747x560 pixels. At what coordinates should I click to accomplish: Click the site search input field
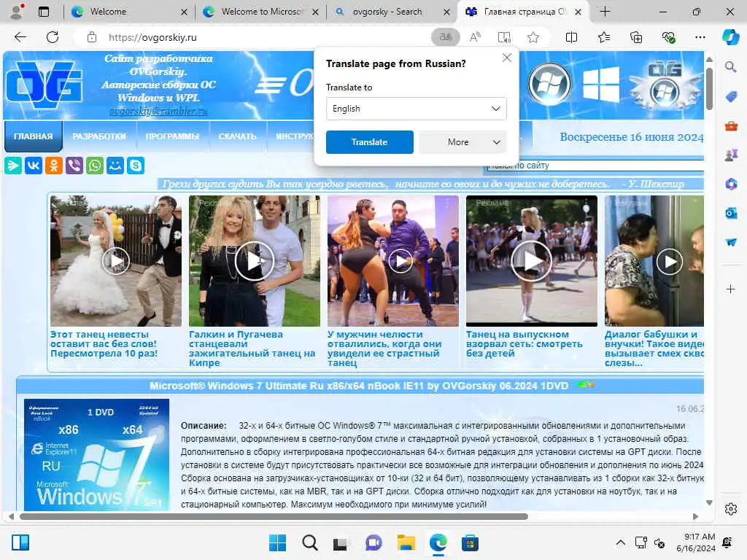[x=594, y=166]
